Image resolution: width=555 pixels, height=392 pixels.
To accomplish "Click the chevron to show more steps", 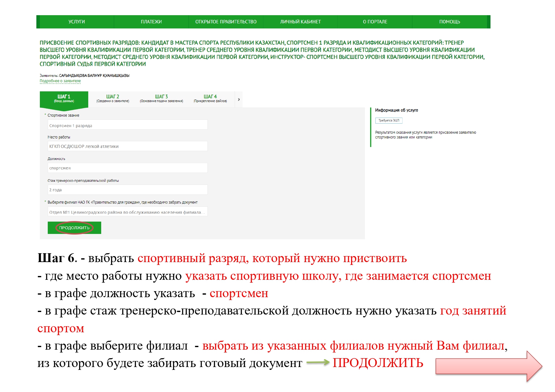I will 239,100.
